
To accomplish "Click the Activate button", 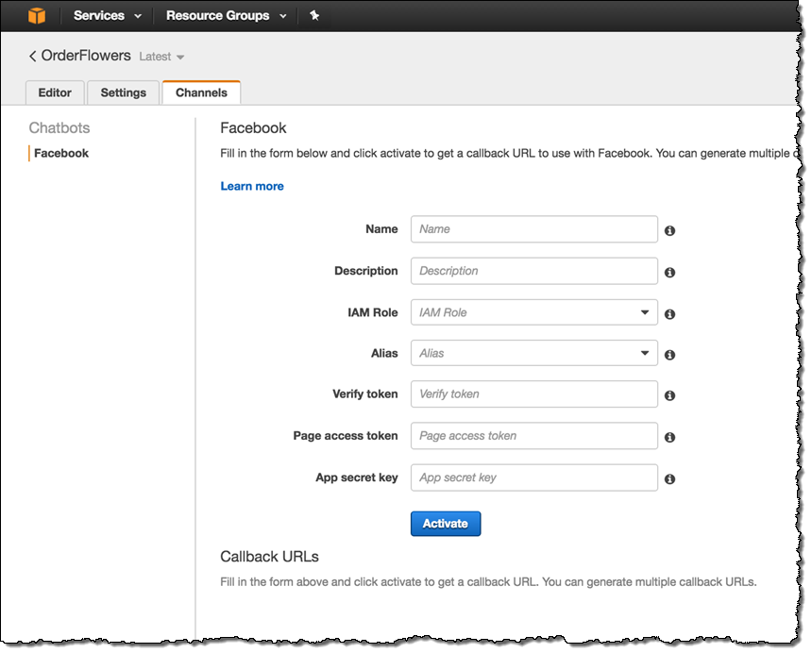I will pos(446,524).
